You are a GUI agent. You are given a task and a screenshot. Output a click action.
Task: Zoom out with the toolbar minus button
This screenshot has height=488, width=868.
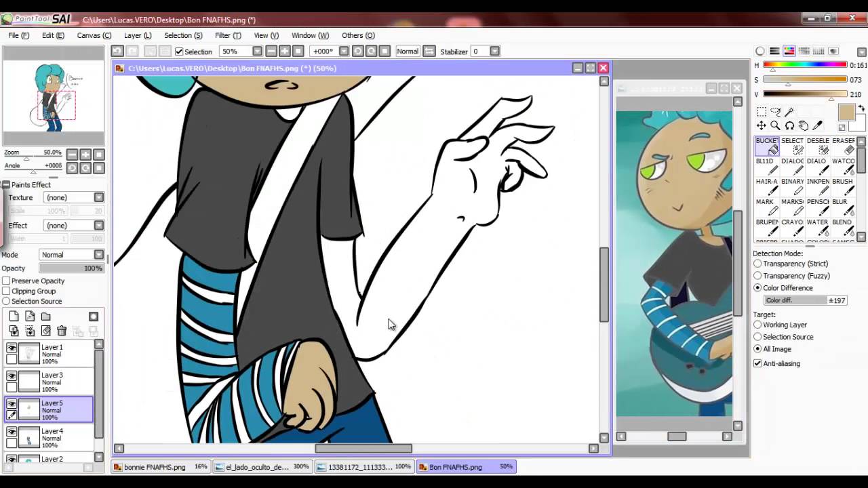pos(271,52)
